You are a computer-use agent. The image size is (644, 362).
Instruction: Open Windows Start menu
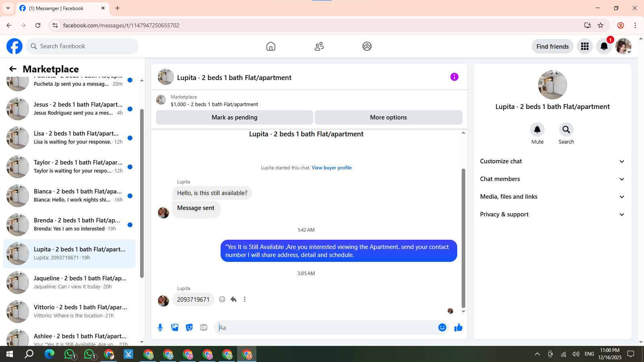pyautogui.click(x=10, y=354)
